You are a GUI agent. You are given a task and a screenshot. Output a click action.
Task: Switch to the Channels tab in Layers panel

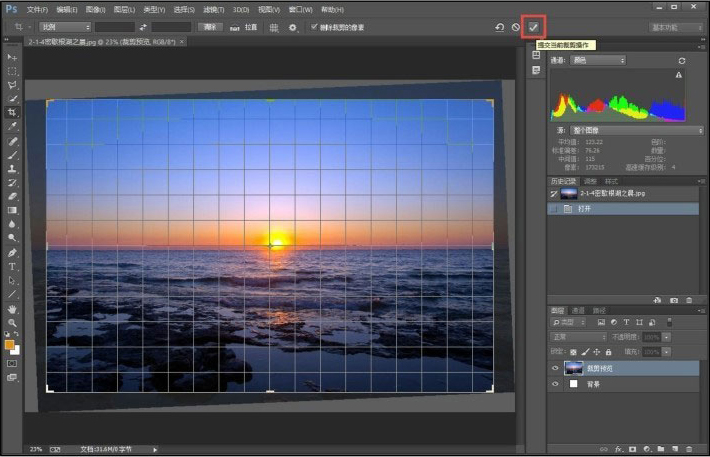tap(578, 310)
